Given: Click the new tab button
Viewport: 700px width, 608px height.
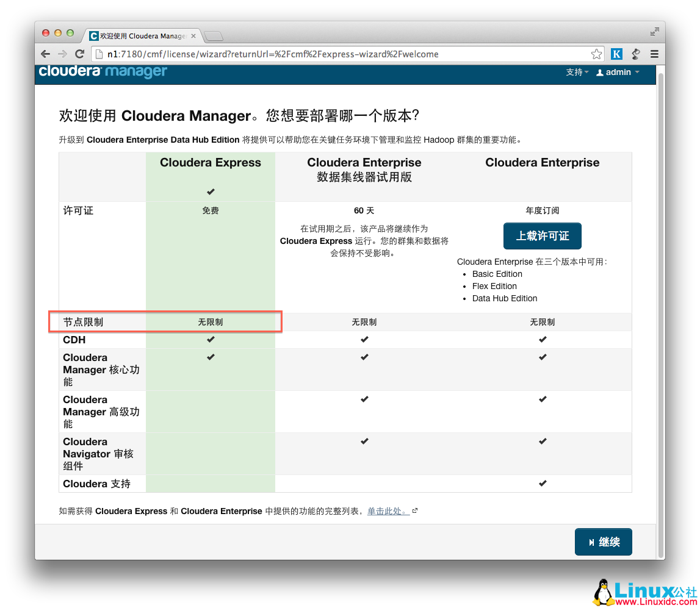Looking at the screenshot, I should click(213, 35).
